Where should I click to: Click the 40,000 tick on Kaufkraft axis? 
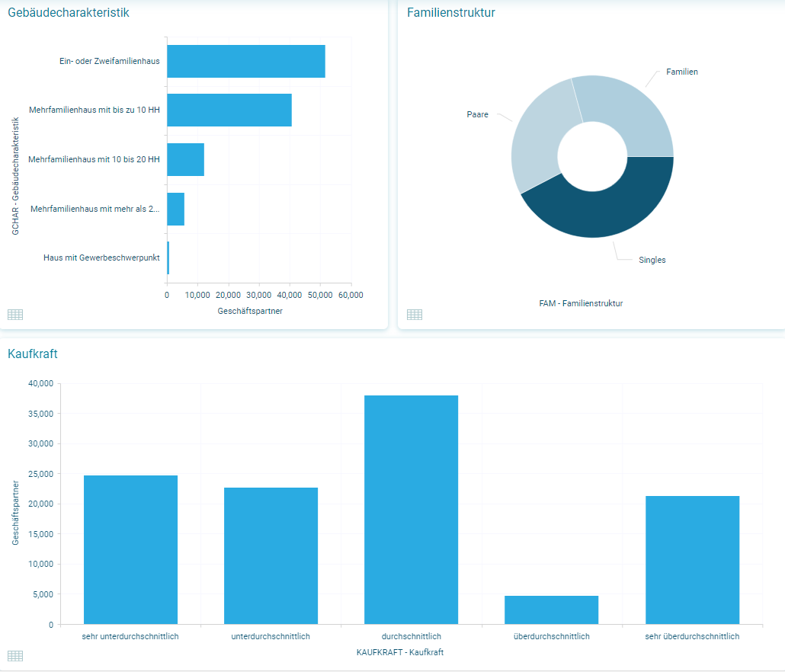(x=40, y=384)
